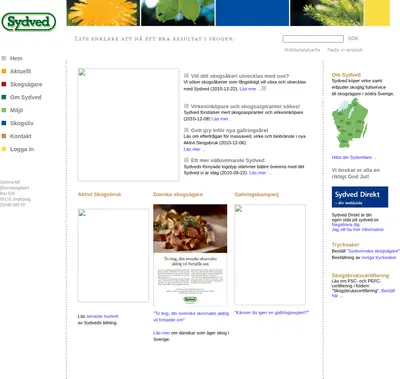Viewport: 400px width, 379px height.
Task: Go to the Aktuellt section
Action: (21, 71)
